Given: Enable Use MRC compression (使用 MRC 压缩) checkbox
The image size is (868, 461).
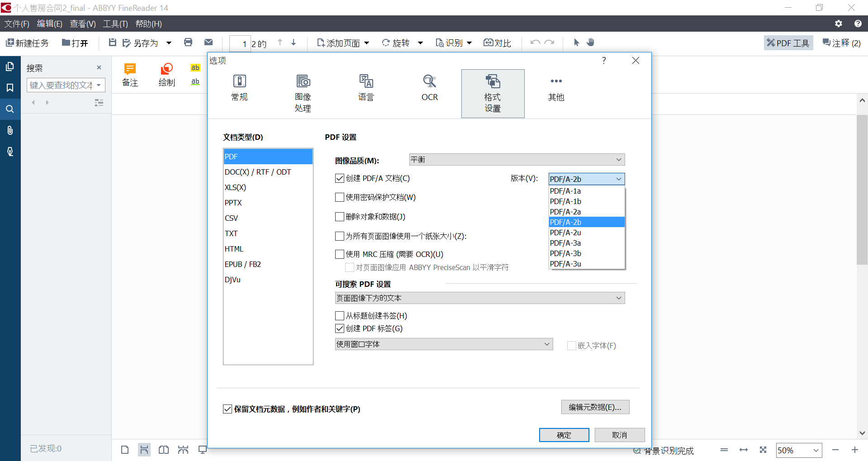Looking at the screenshot, I should tap(340, 254).
